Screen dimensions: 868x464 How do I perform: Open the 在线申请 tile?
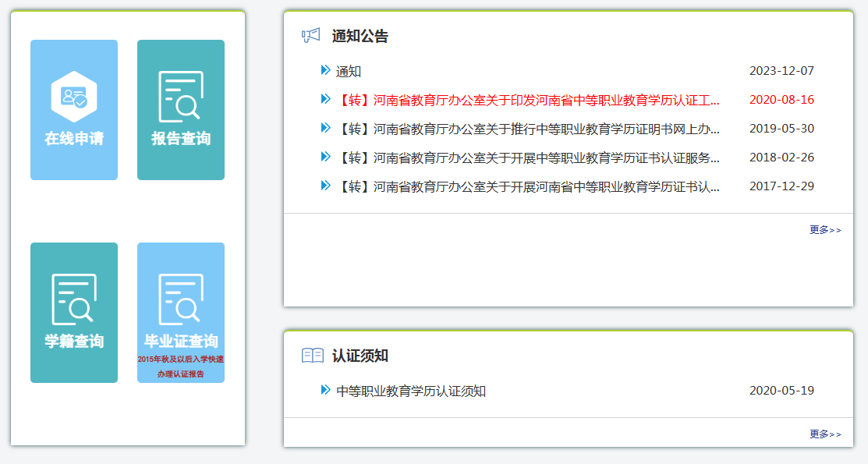(x=74, y=110)
